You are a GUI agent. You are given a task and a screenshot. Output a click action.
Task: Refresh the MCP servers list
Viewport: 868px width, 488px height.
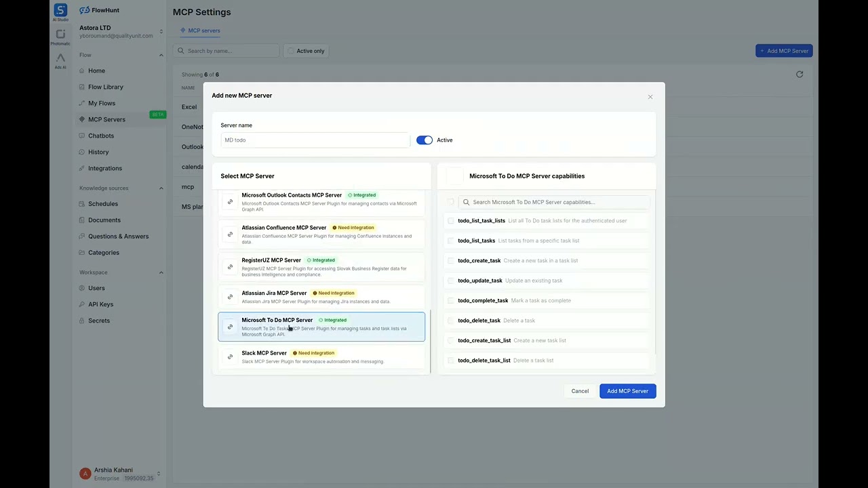tap(800, 75)
